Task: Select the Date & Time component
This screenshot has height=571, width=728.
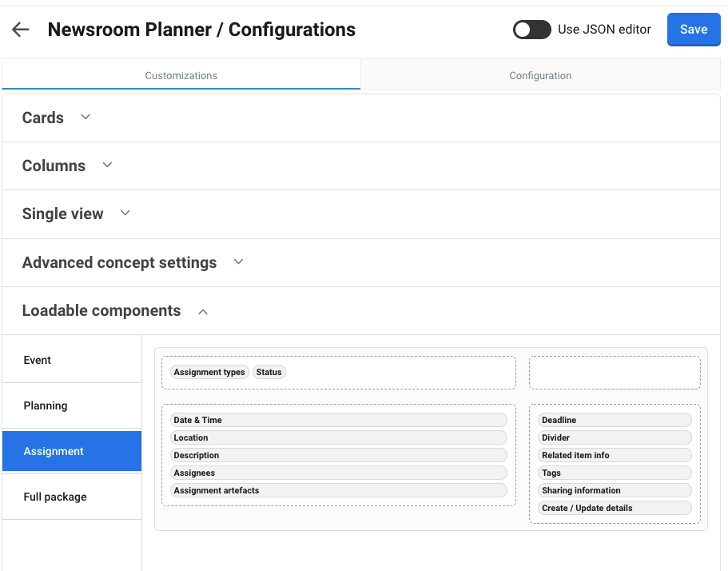Action: point(339,420)
